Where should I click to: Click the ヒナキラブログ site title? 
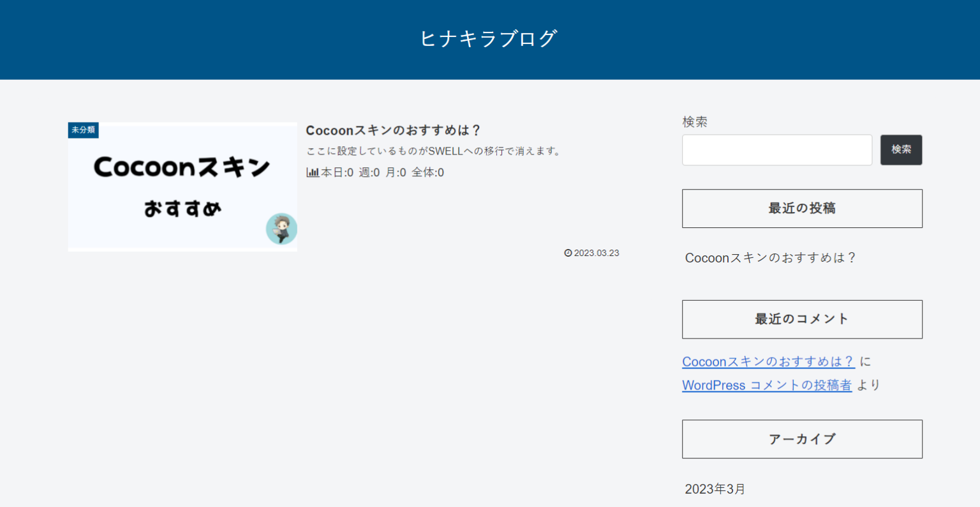(489, 39)
